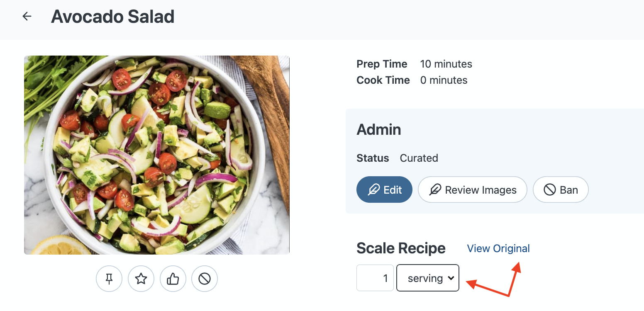Viewport: 644px width, 311px height.
Task: Click the Avocado Salad photo
Action: coord(156,155)
